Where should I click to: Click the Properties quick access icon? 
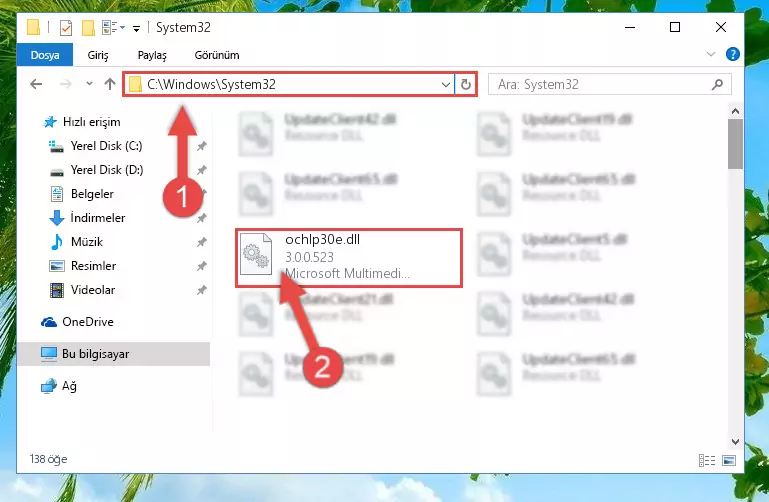[66, 28]
